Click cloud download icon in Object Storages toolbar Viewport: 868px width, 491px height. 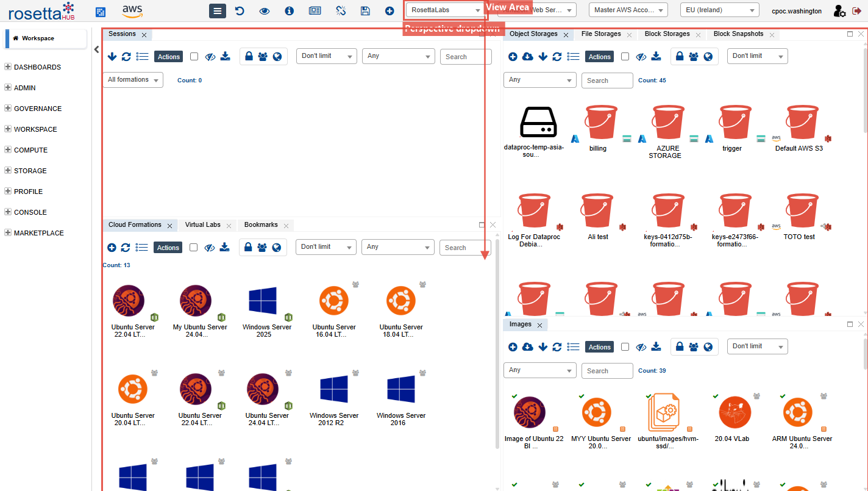pyautogui.click(x=528, y=57)
